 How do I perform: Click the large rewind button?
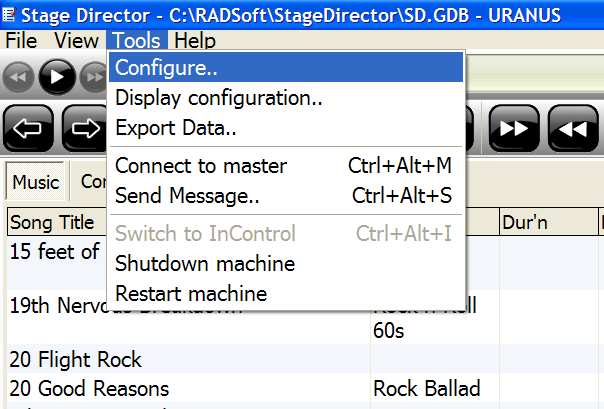573,128
